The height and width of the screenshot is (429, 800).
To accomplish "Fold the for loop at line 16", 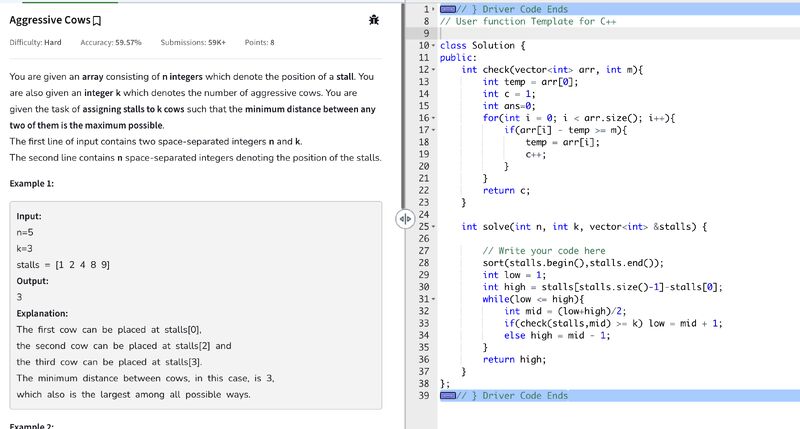I will (431, 118).
